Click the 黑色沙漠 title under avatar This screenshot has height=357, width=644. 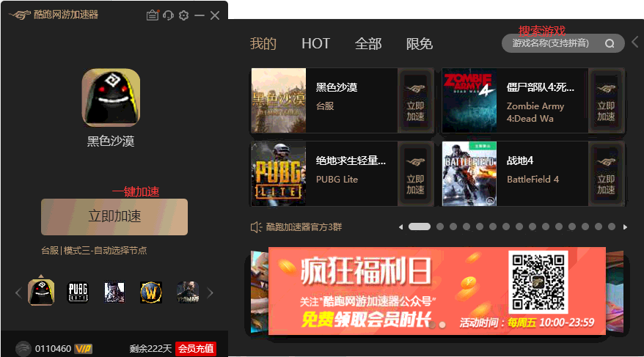111,141
